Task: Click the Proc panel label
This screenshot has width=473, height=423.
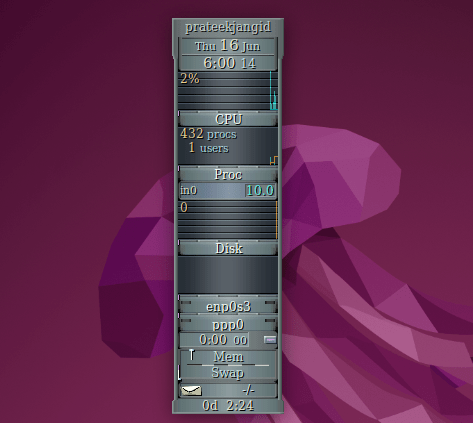Action: click(228, 175)
